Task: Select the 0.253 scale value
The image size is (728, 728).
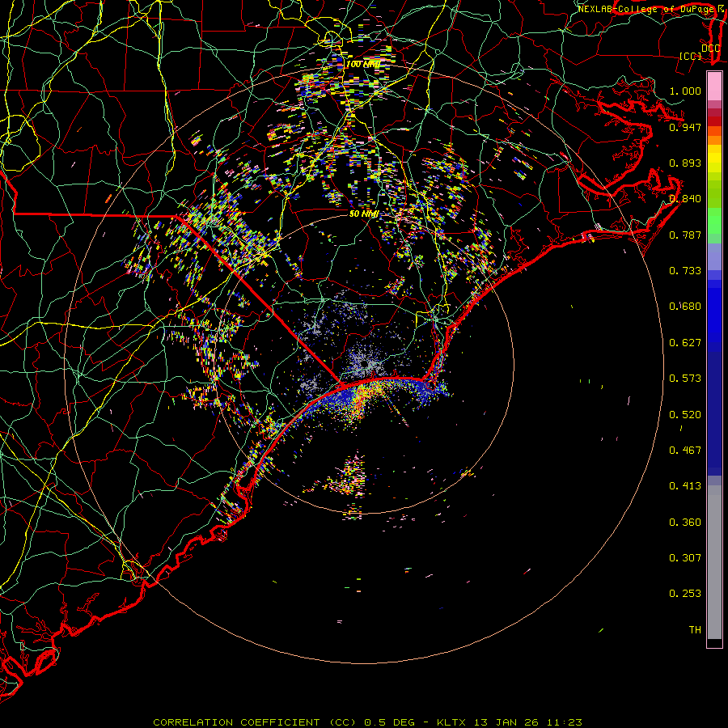Action: (685, 594)
